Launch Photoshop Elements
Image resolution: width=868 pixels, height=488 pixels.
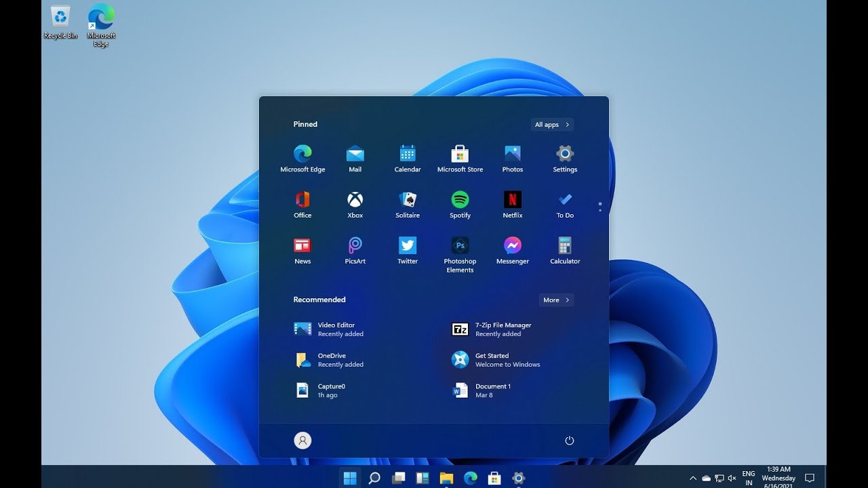(460, 255)
